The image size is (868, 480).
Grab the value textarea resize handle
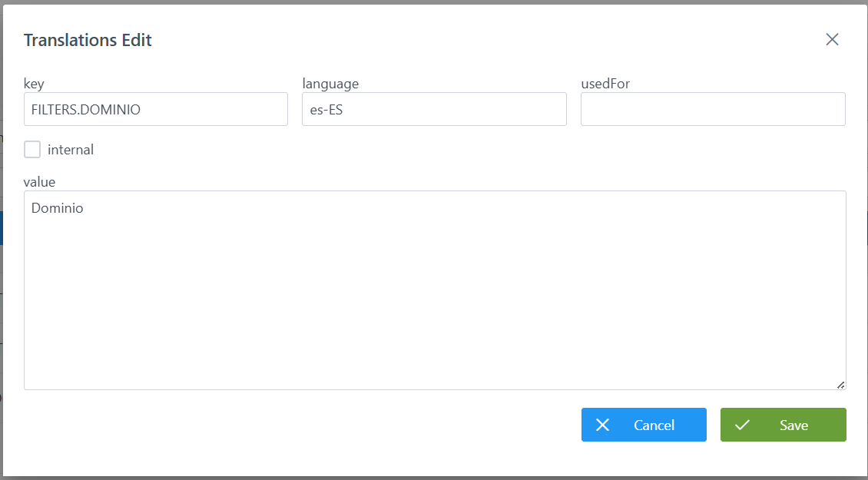pyautogui.click(x=840, y=384)
